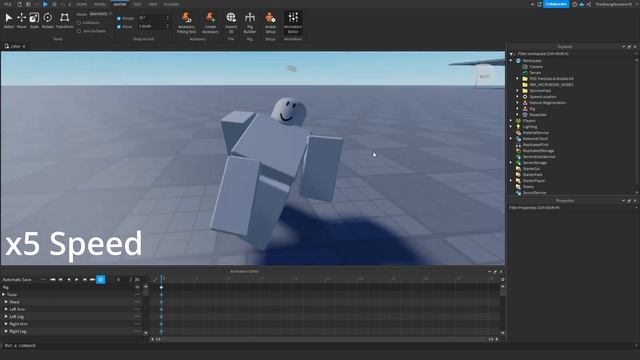
Task: Select the Rig model in Explorer
Action: pos(532,109)
